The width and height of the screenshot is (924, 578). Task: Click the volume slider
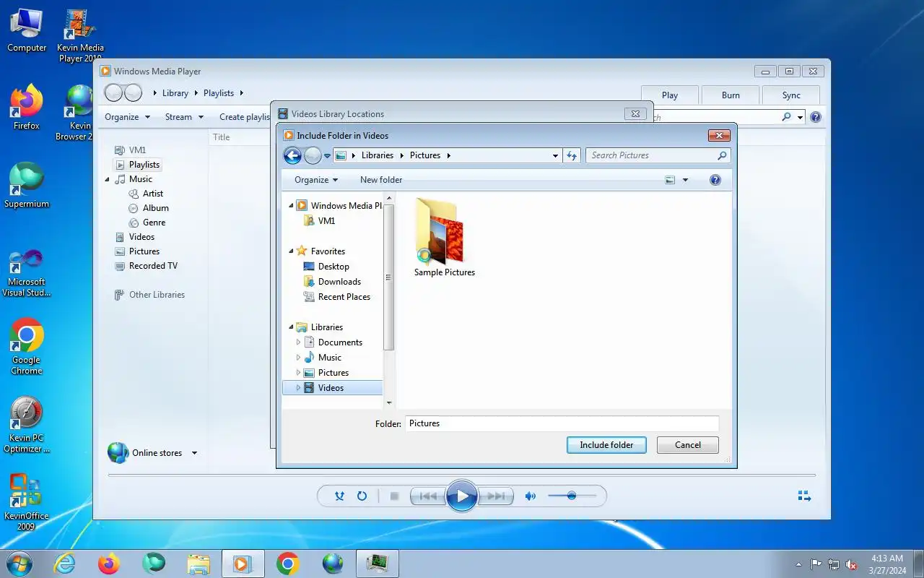coord(572,496)
